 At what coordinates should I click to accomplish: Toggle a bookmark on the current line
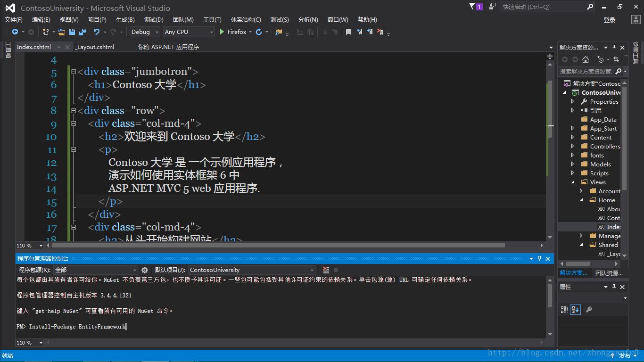pyautogui.click(x=348, y=32)
